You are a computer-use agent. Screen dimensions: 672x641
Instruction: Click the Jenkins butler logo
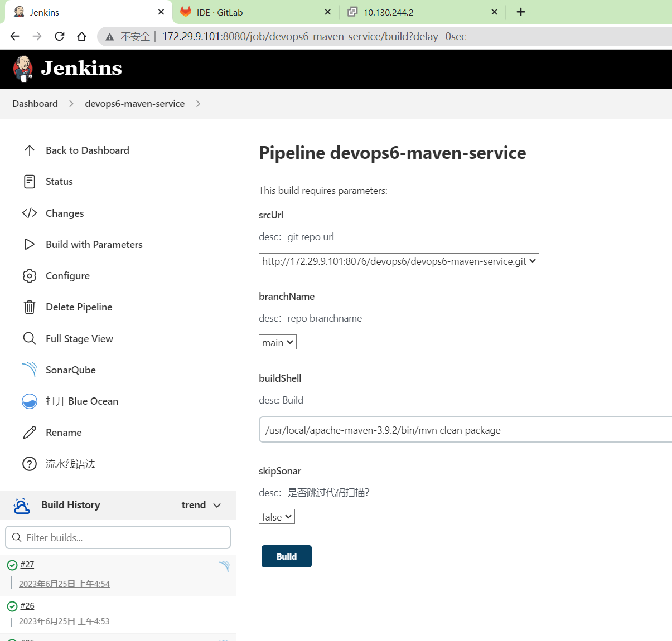point(23,69)
